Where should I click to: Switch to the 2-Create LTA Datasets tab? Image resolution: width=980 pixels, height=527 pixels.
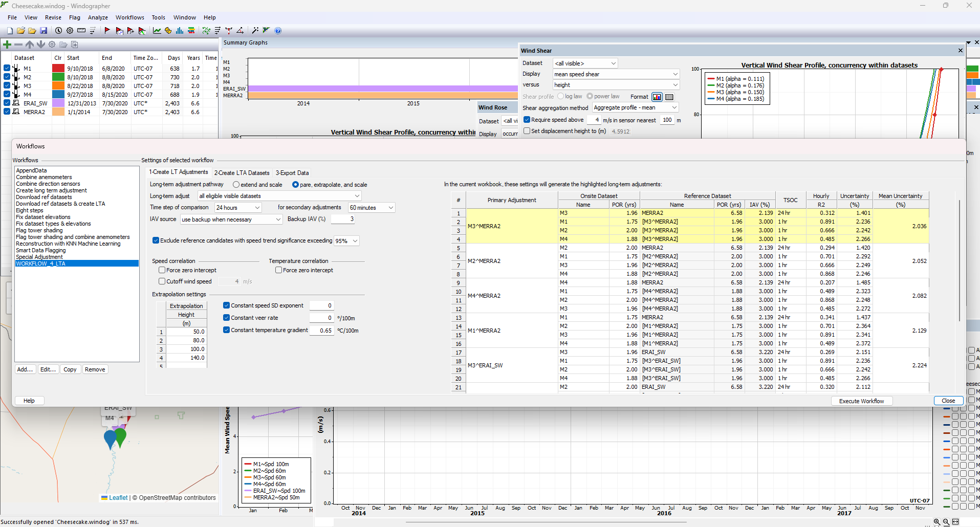242,173
